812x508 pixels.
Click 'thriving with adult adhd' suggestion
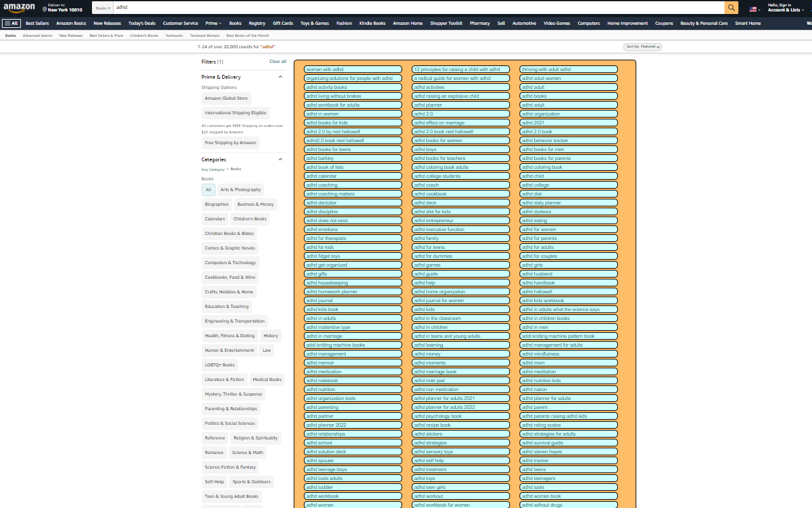click(x=568, y=69)
